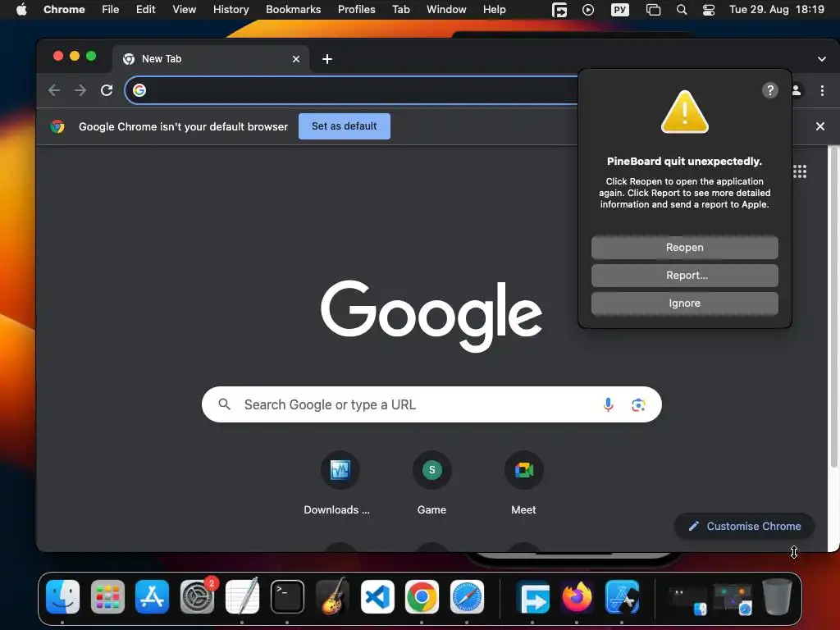Viewport: 840px width, 630px height.
Task: Click the Set as default button
Action: (344, 126)
